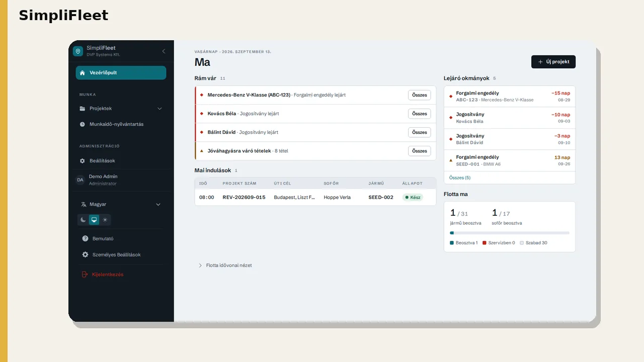644x362 pixels.
Task: Click the Kijelentkezés logout icon
Action: point(85,275)
